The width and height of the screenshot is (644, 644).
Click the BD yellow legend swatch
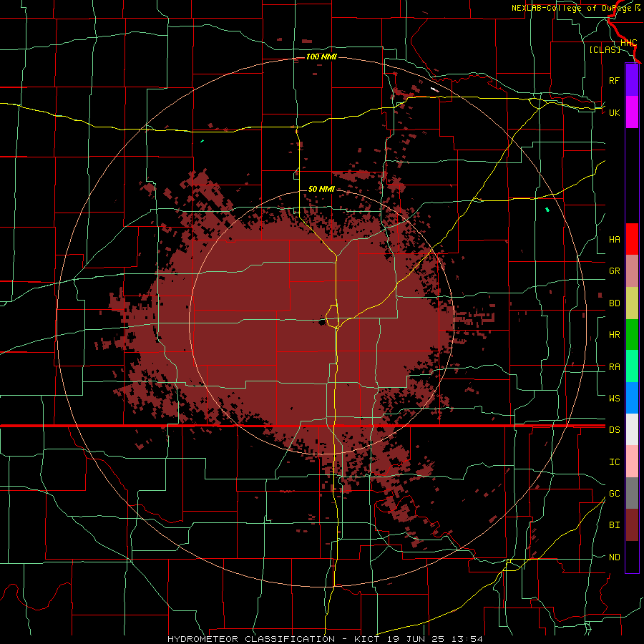(632, 303)
